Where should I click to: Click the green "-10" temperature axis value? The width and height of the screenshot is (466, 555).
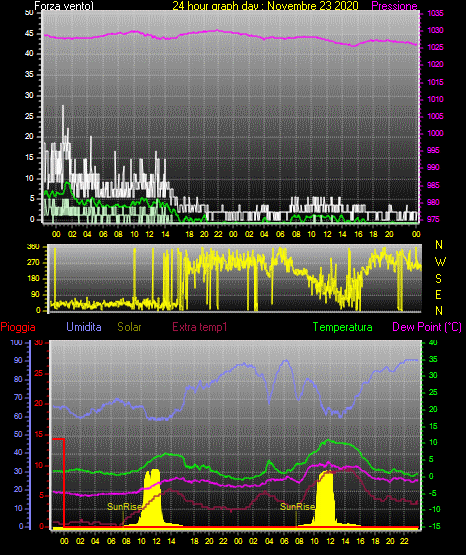[x=435, y=509]
